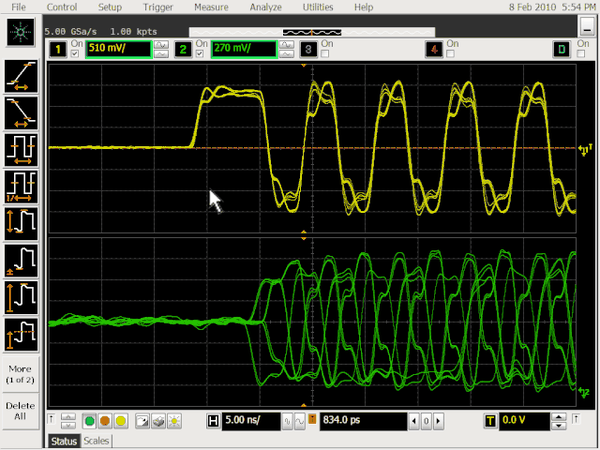Click the display intensity sun icon
This screenshot has width=600, height=450.
click(x=174, y=421)
